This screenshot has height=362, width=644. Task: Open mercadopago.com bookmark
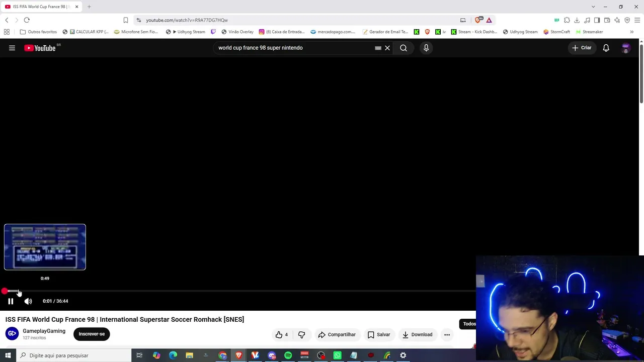point(333,32)
